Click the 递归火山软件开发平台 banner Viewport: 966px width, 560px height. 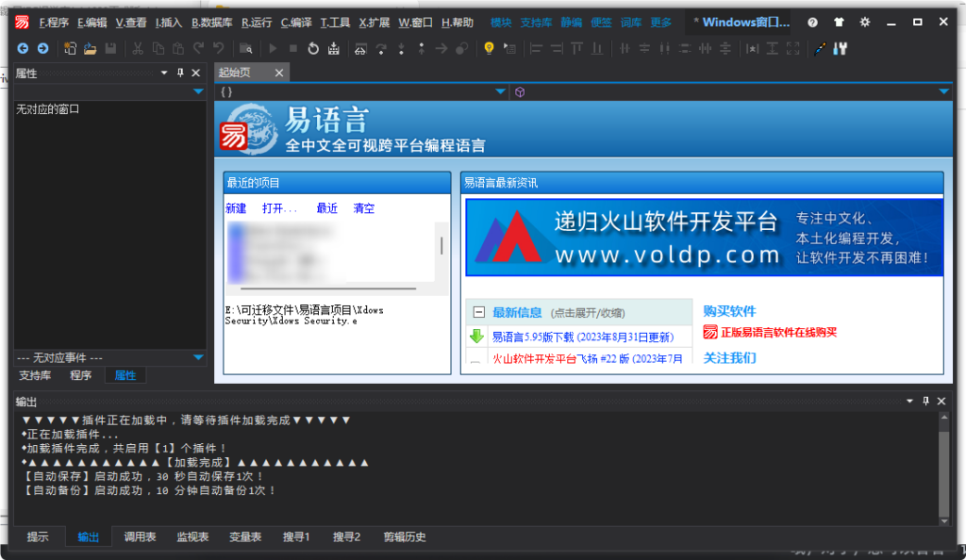tap(704, 238)
